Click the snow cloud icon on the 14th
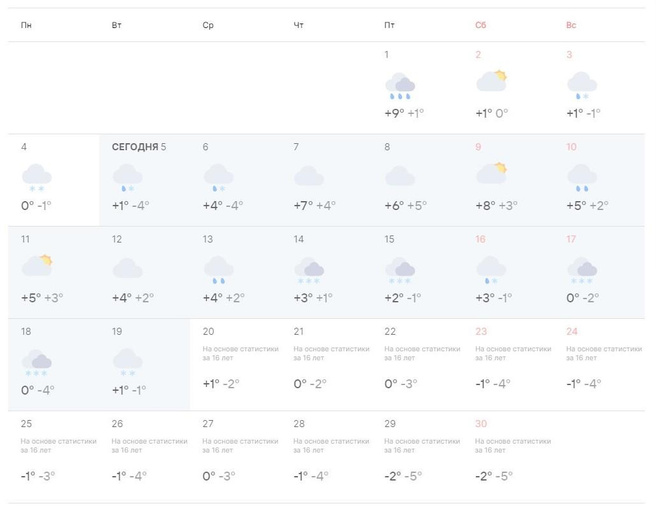The height and width of the screenshot is (520, 656). 309,269
